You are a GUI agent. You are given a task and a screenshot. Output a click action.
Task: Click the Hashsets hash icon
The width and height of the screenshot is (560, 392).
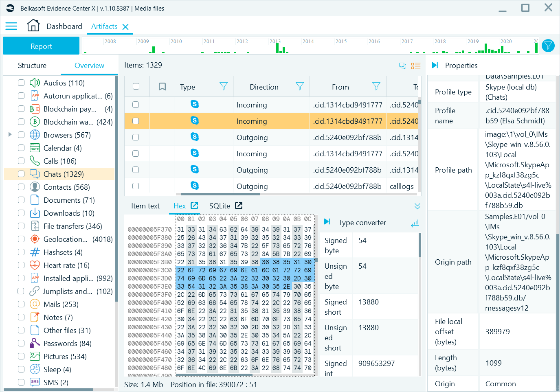click(35, 252)
